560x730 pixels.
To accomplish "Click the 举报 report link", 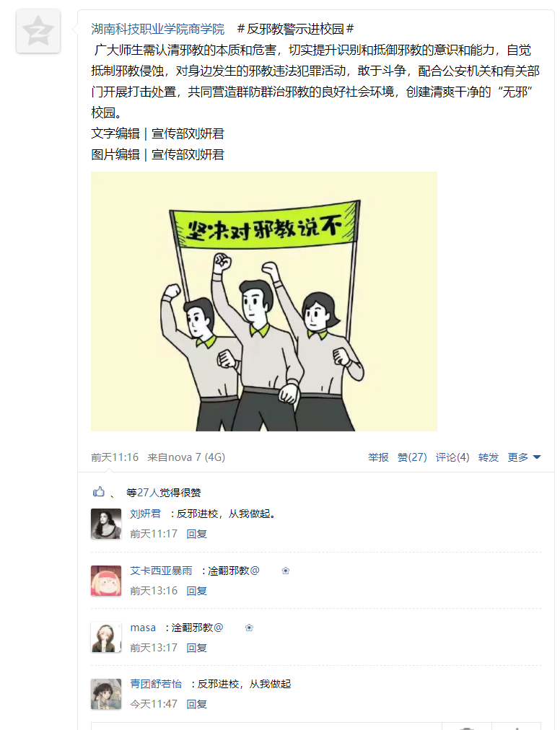I will [x=378, y=457].
